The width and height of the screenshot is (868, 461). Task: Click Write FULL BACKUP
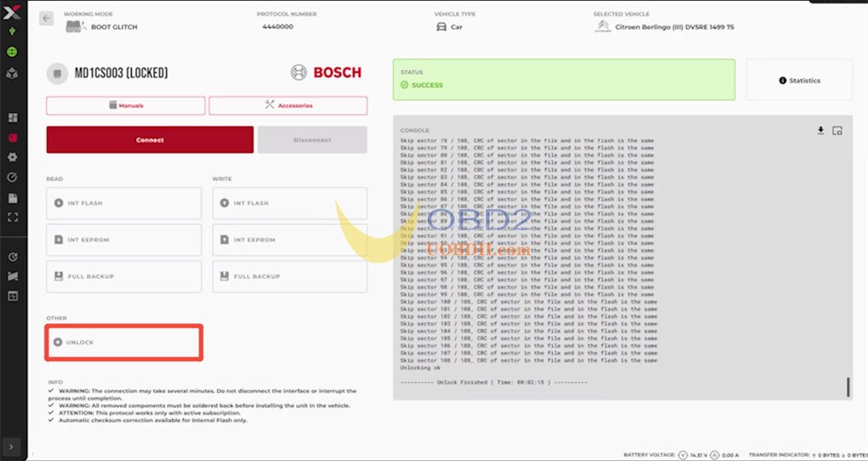pos(290,276)
